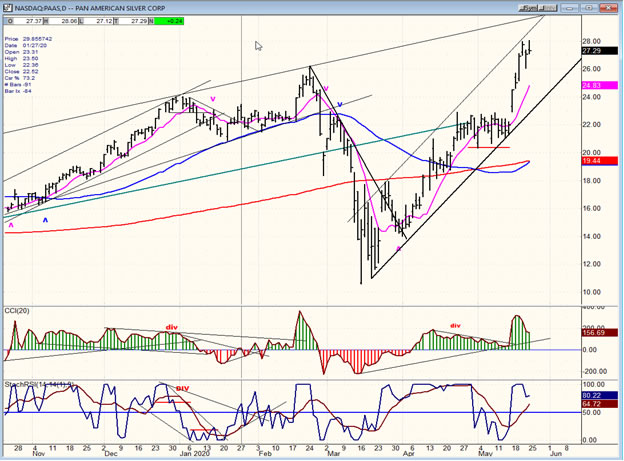The height and width of the screenshot is (461, 624).
Task: Click the red 'div' label in StochRSI panel
Action: click(x=182, y=387)
